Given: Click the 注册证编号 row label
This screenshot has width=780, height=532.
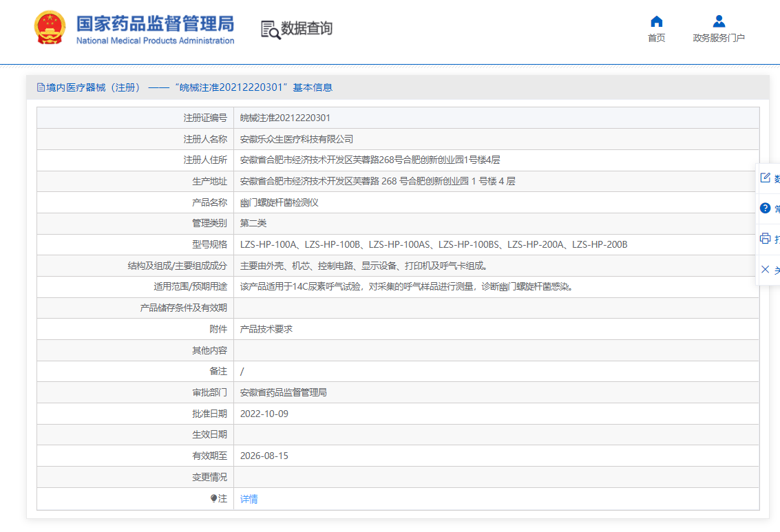Looking at the screenshot, I should click(x=205, y=118).
